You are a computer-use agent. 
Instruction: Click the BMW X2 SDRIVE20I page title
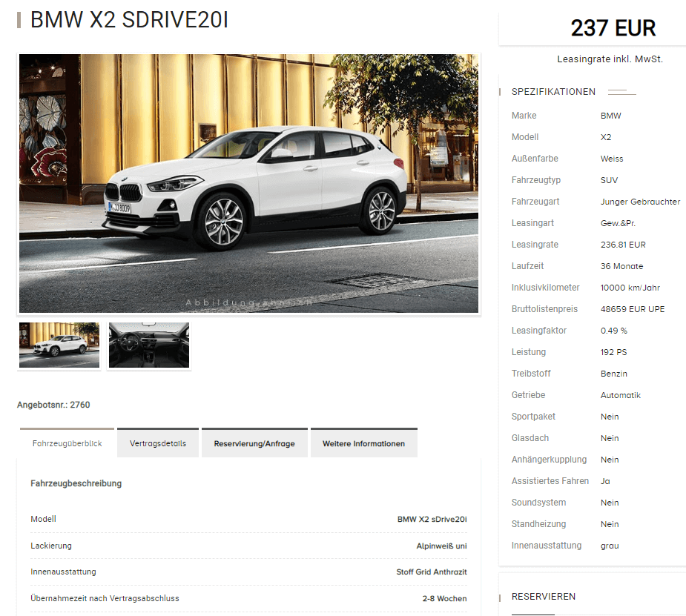[x=129, y=20]
